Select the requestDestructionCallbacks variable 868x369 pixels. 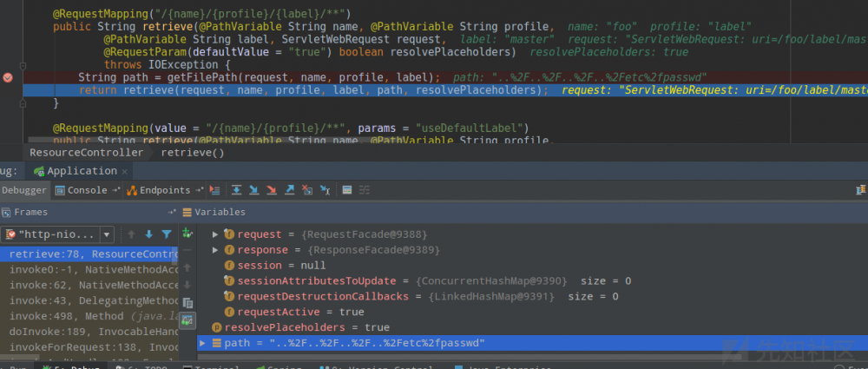(x=421, y=296)
